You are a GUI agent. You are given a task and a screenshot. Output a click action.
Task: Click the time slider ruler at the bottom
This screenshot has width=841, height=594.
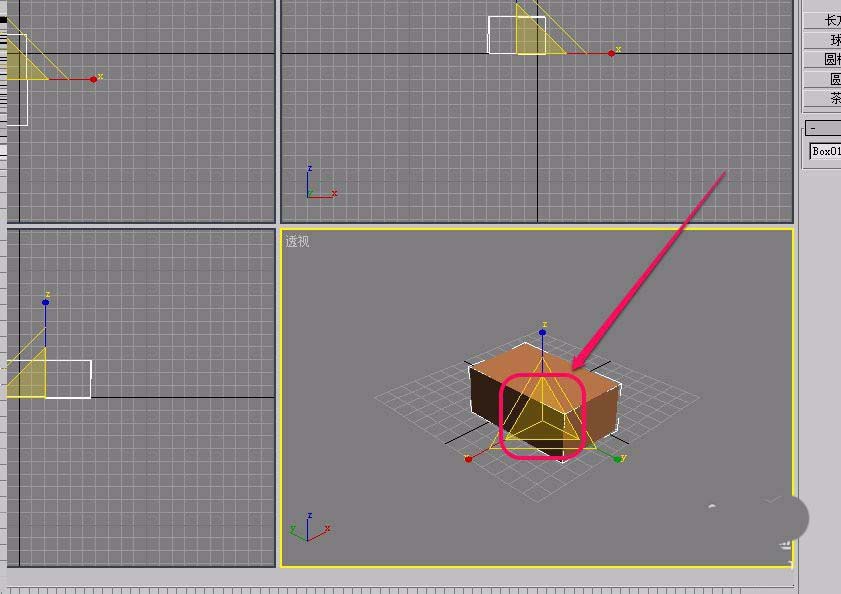click(400, 588)
